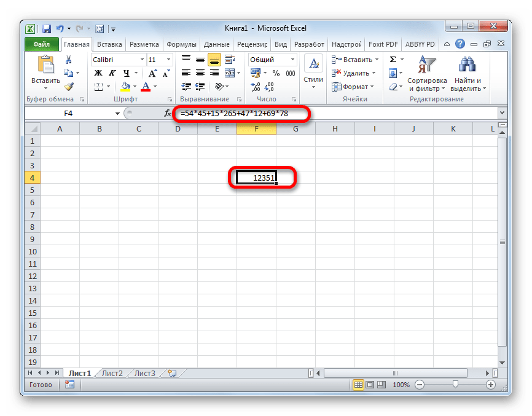
Task: Increase font size with large A icon
Action: tap(152, 73)
